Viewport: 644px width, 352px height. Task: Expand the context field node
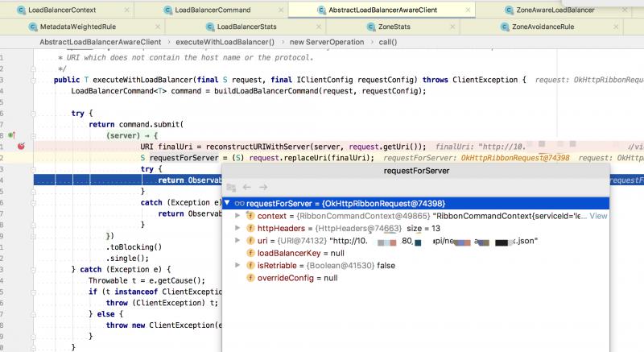pyautogui.click(x=237, y=216)
